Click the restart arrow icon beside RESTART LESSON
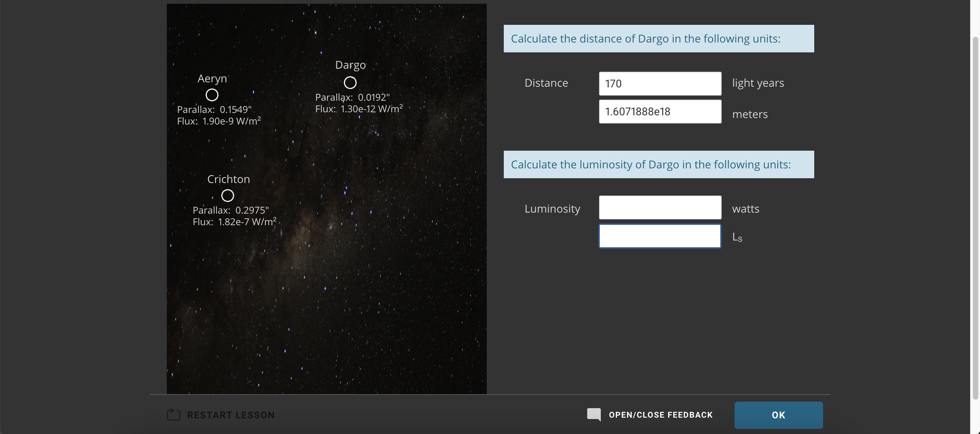This screenshot has height=434, width=980. 174,415
